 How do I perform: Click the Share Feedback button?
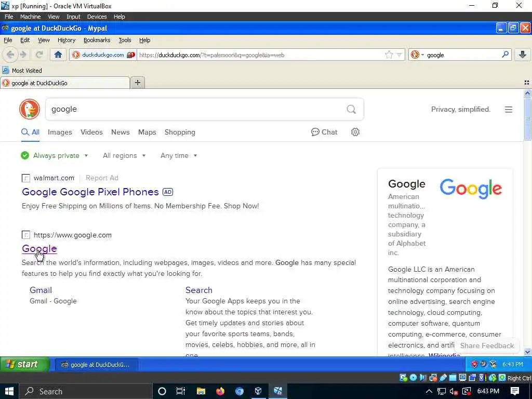(487, 345)
